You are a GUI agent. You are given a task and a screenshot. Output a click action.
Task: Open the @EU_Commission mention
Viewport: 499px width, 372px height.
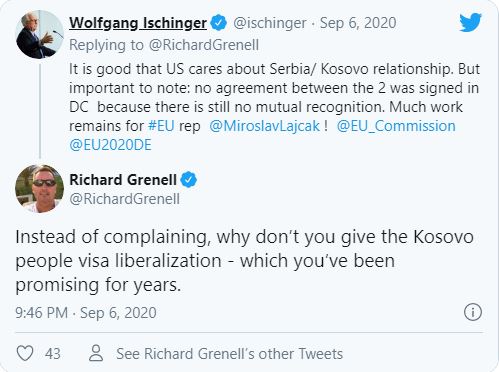396,126
